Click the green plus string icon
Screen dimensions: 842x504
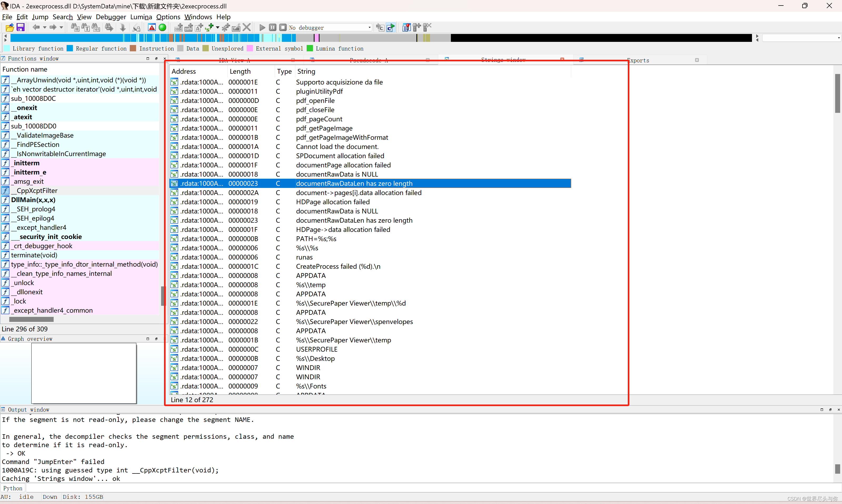pos(209,28)
